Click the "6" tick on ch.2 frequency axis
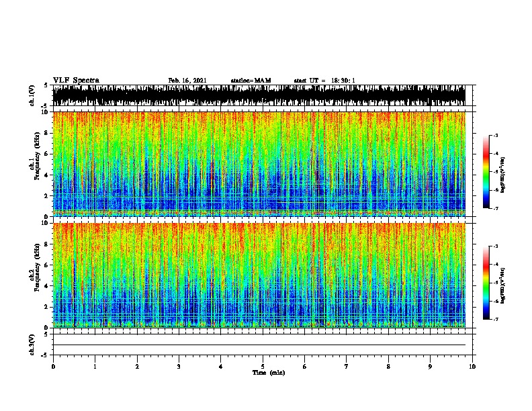The image size is (532, 411). click(47, 265)
